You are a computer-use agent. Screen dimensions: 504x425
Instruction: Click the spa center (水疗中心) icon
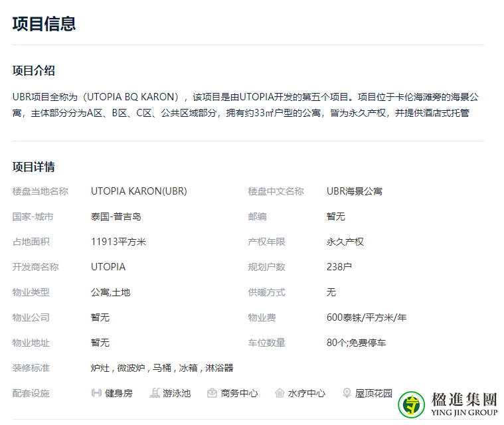coord(280,393)
